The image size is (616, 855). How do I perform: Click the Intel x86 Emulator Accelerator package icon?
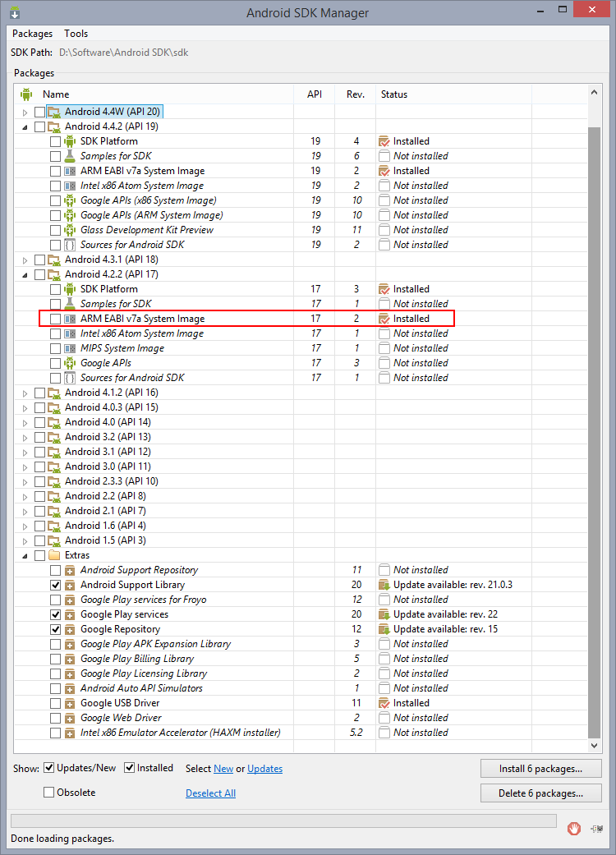click(x=70, y=733)
